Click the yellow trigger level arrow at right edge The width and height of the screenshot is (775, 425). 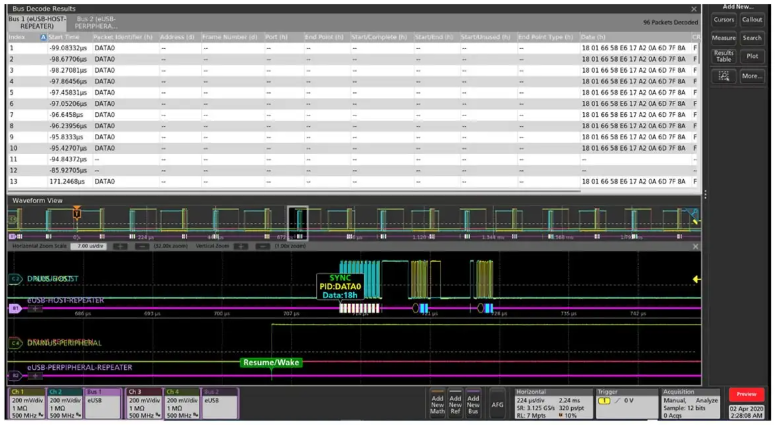coord(696,279)
